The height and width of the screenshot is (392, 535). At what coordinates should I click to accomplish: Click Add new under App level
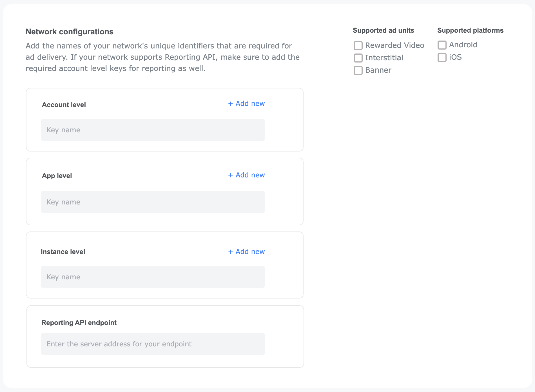point(246,175)
